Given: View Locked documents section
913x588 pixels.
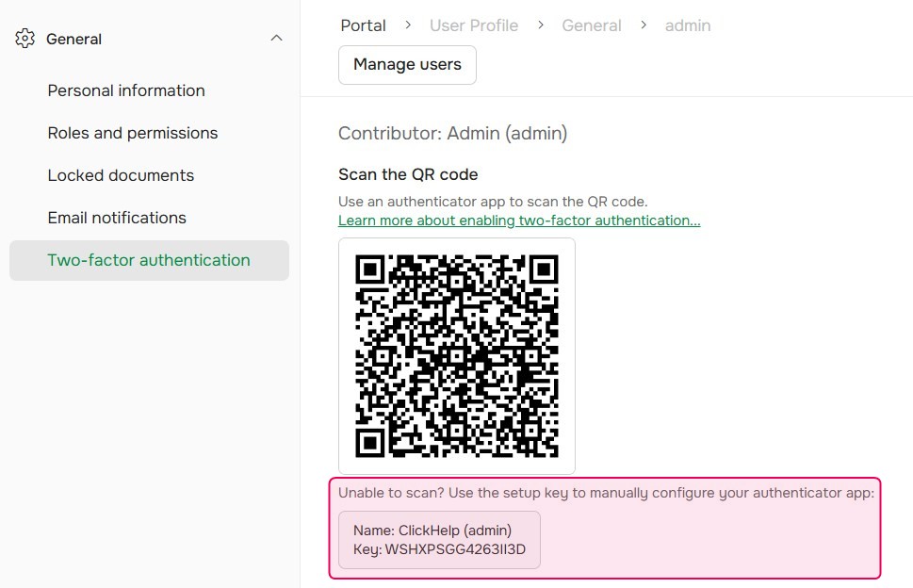Looking at the screenshot, I should (120, 175).
